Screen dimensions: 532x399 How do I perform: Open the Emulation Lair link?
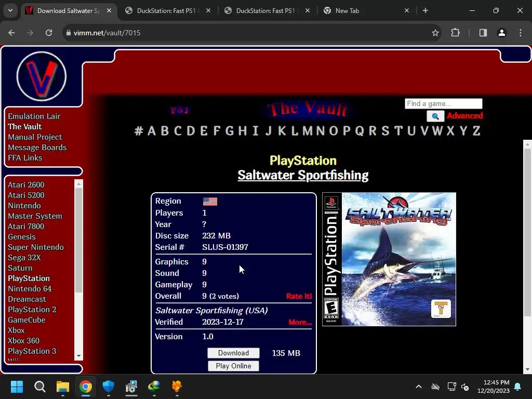(x=34, y=116)
